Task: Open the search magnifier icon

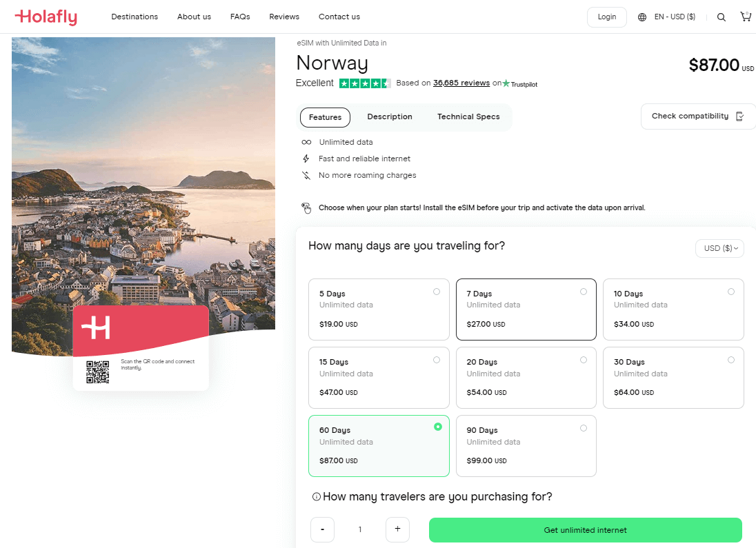Action: tap(721, 17)
